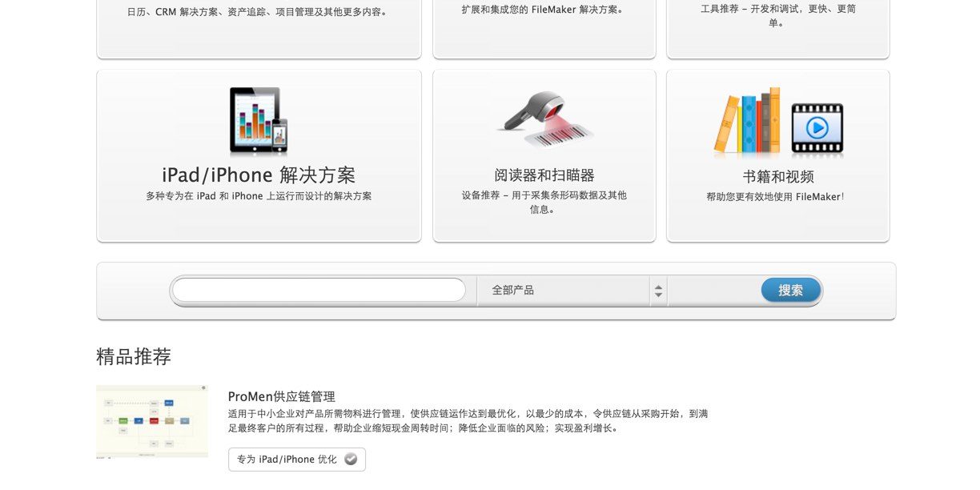980x490 pixels.
Task: Click the colorful books icon
Action: pos(747,122)
